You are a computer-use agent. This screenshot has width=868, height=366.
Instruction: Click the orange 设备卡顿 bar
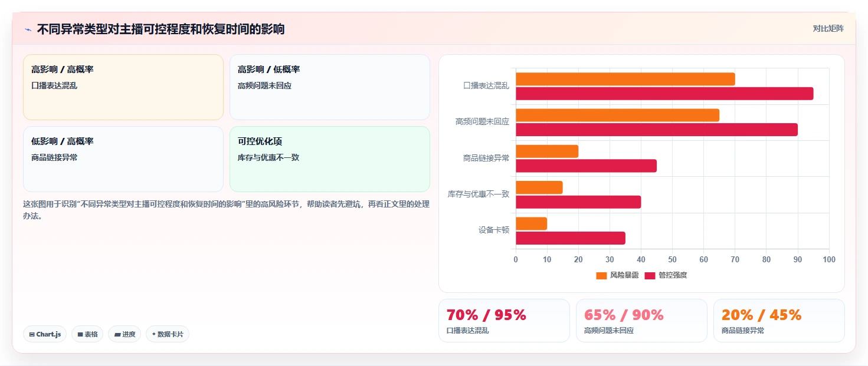[531, 223]
